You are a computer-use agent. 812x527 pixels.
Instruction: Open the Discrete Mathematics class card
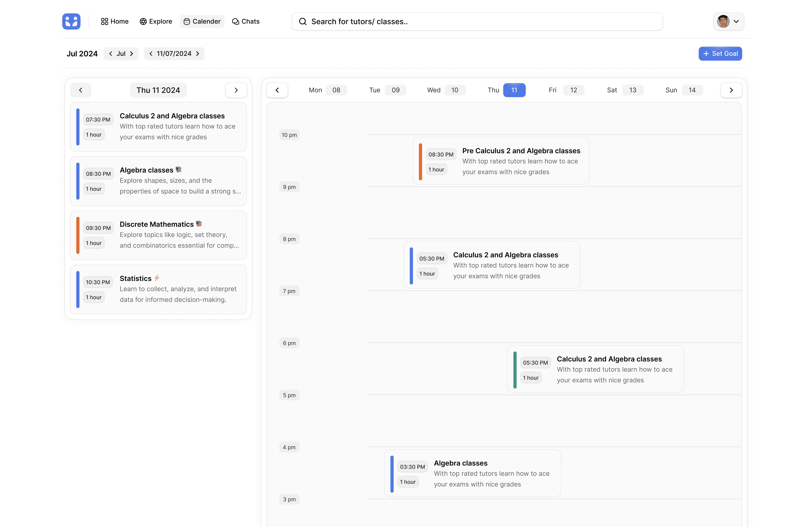tap(158, 235)
